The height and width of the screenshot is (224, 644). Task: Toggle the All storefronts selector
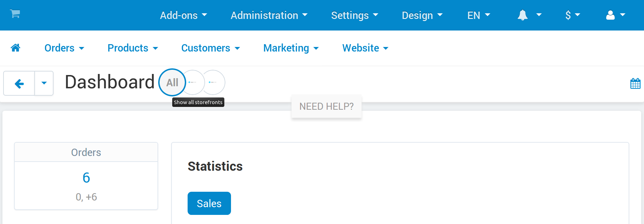[172, 82]
